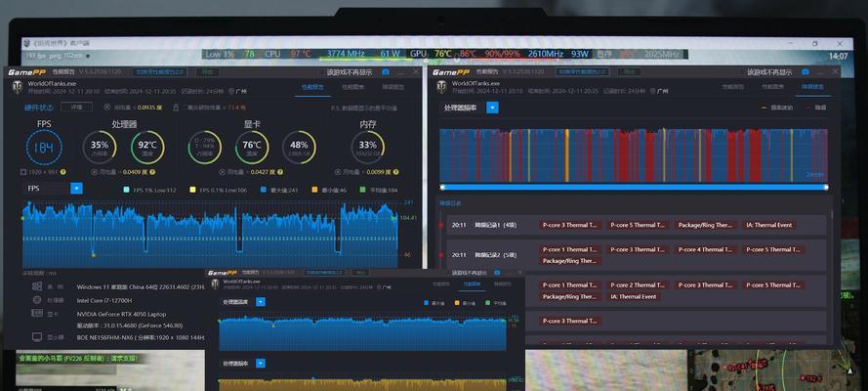This screenshot has width=868, height=391.
Task: Click the camera screenshot icon in left GamePP window
Action: [386, 72]
